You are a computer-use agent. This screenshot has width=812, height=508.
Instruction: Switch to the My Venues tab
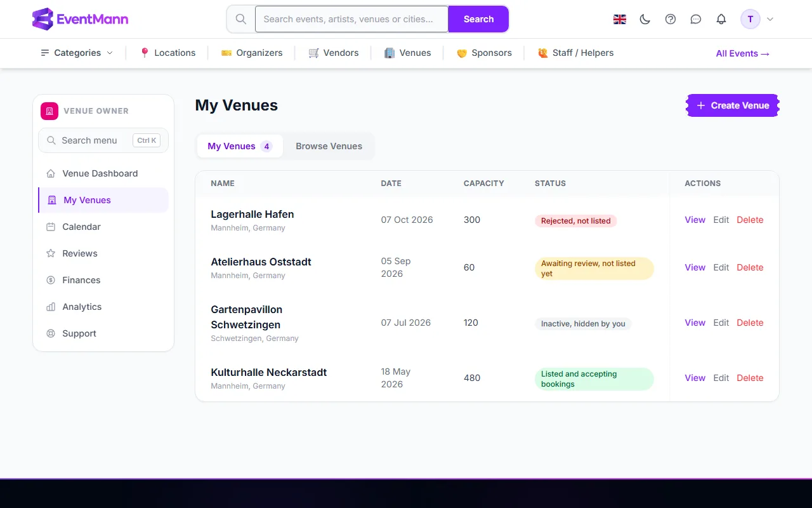click(240, 146)
